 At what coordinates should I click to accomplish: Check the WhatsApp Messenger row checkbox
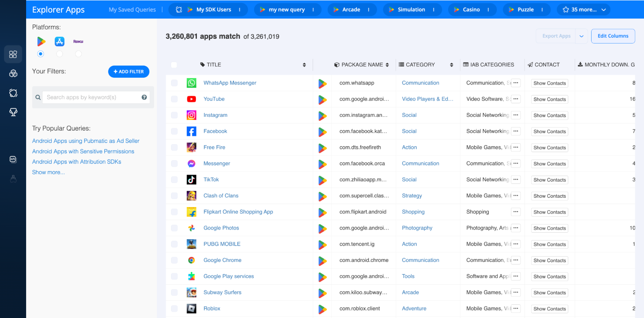click(174, 83)
